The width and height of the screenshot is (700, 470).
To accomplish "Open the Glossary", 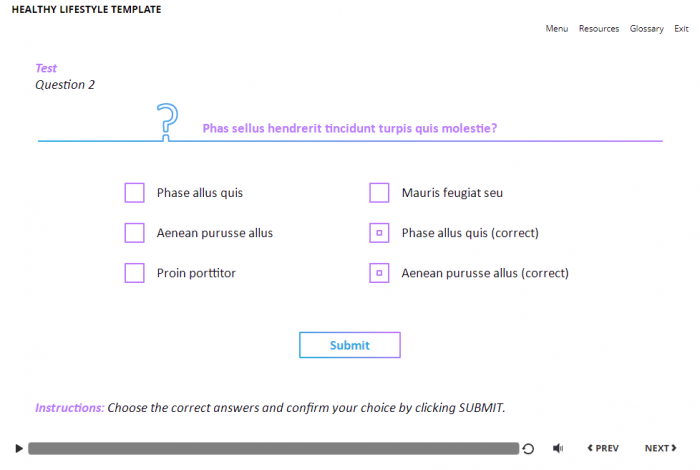I will point(647,29).
